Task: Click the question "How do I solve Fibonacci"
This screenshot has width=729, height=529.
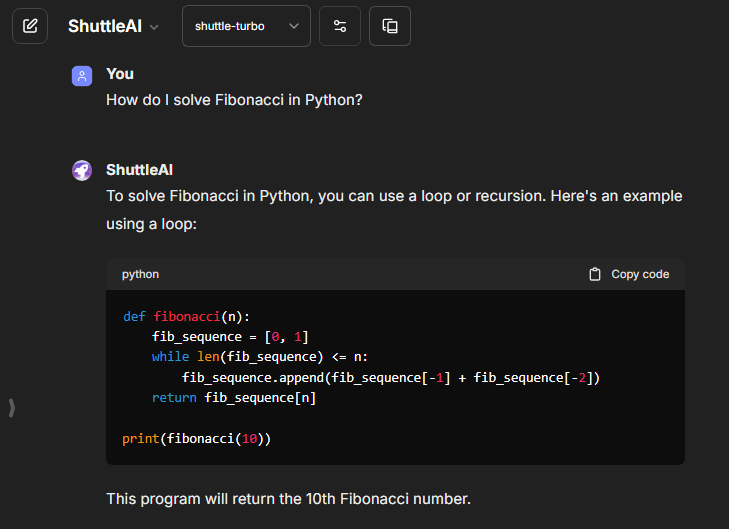Action: point(234,101)
